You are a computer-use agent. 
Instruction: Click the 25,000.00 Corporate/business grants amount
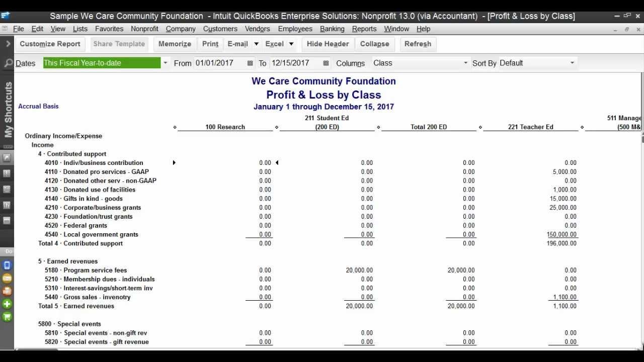[563, 208]
